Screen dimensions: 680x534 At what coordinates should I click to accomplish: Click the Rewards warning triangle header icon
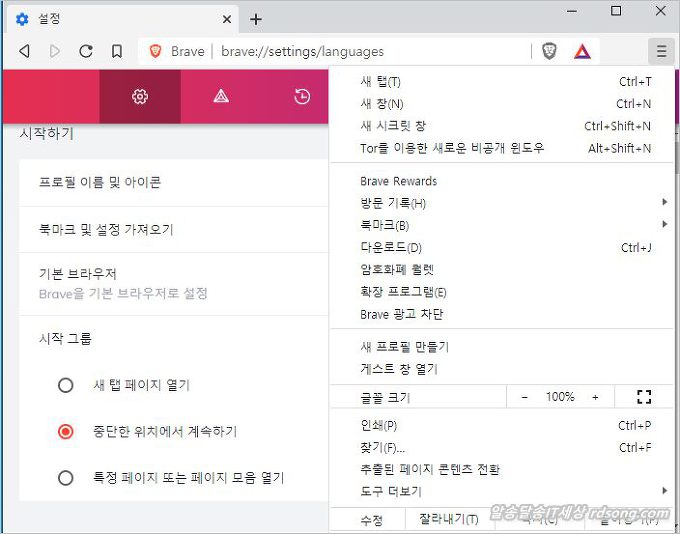pyautogui.click(x=221, y=97)
